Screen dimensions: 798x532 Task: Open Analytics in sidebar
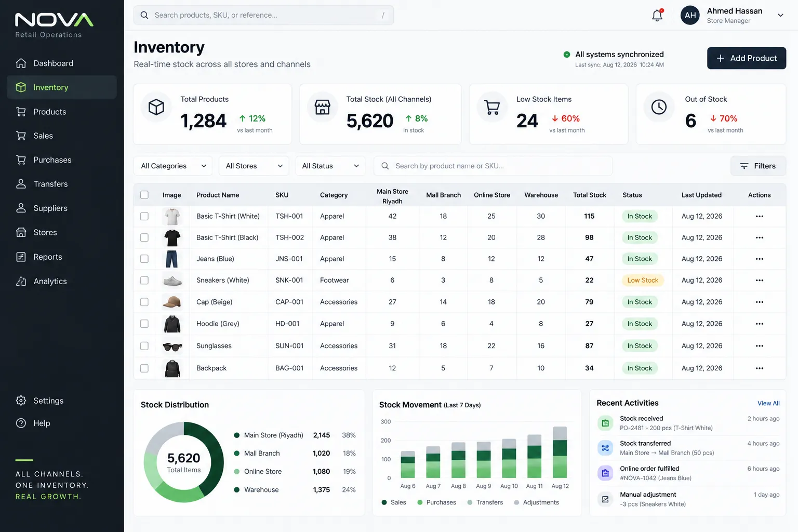coord(62,281)
